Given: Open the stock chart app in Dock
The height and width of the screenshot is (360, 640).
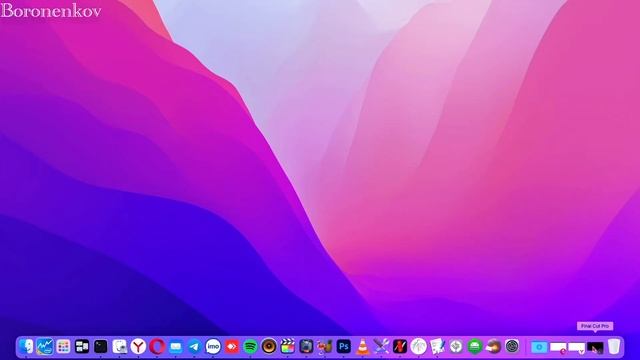Looking at the screenshot, I should pos(44,347).
